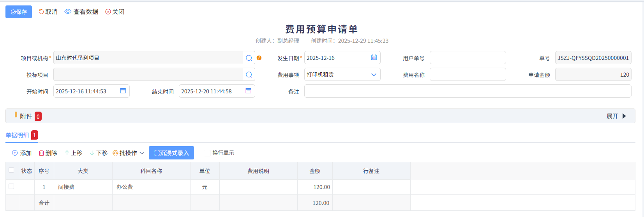This screenshot has height=217, width=644.
Task: Open the 费用事项 dropdown
Action: [342, 75]
